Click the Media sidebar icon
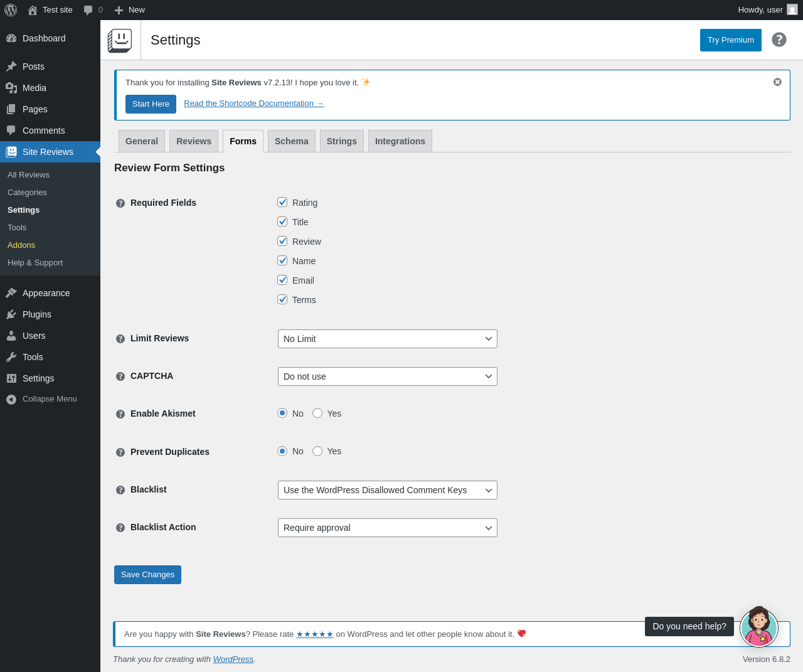The height and width of the screenshot is (672, 803). [x=11, y=88]
